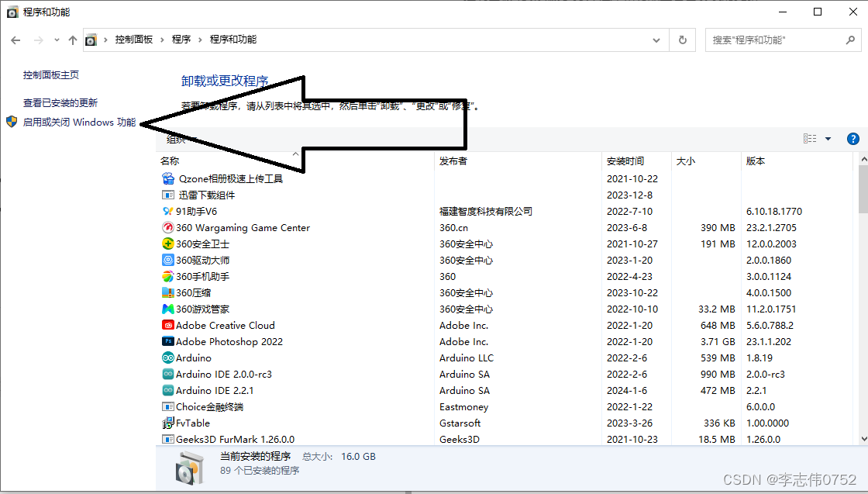Viewport: 868px width, 494px height.
Task: Open recent locations dropdown chevron
Action: click(57, 40)
